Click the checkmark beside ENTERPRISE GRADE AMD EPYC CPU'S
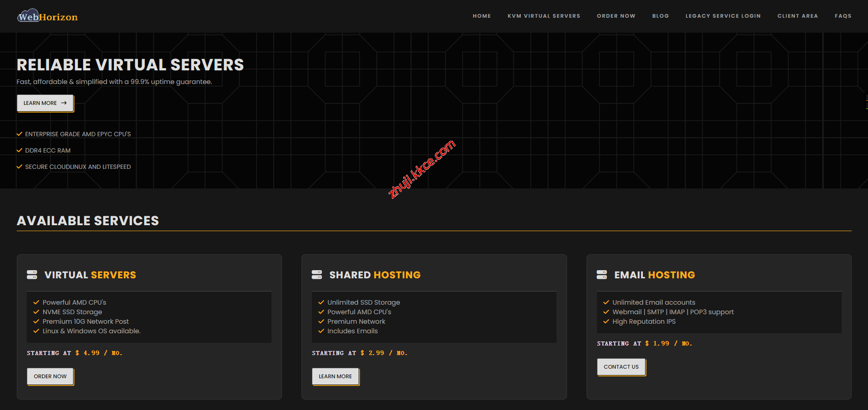This screenshot has width=868, height=410. point(19,133)
